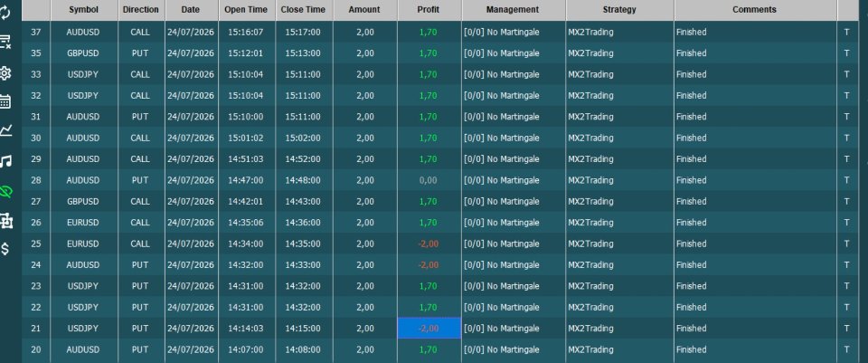Image resolution: width=868 pixels, height=363 pixels.
Task: Open the line chart icon in sidebar
Action: click(x=5, y=130)
